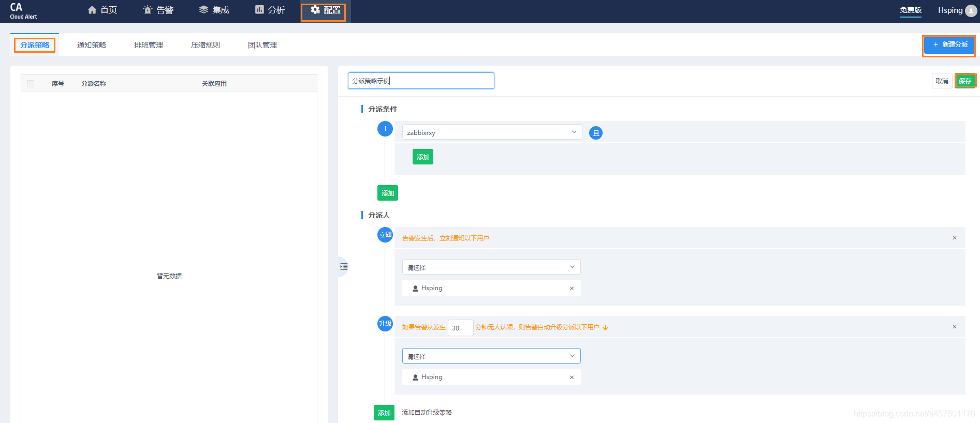
Task: Open the 请选择 dropdown under 立即
Action: tap(491, 267)
